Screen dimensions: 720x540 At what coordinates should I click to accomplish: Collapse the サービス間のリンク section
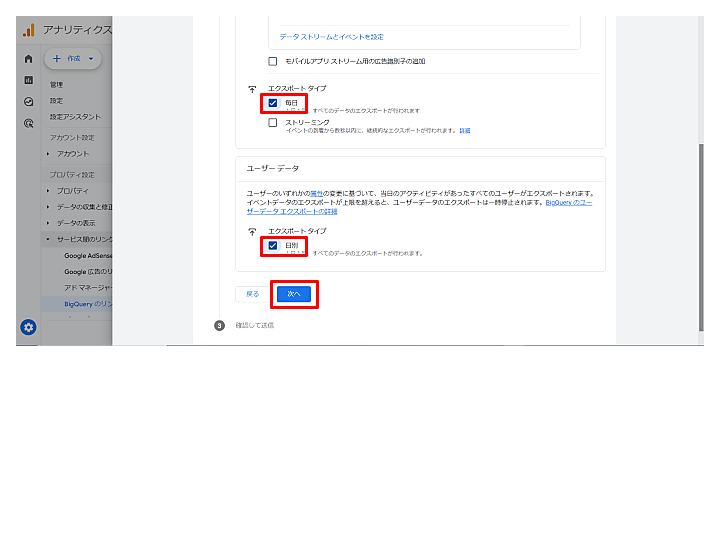48,239
